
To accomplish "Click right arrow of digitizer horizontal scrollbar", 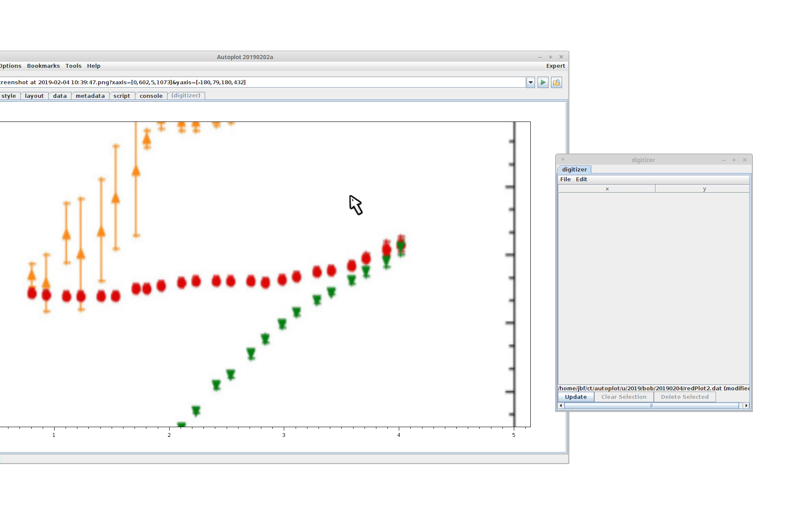I will click(746, 406).
